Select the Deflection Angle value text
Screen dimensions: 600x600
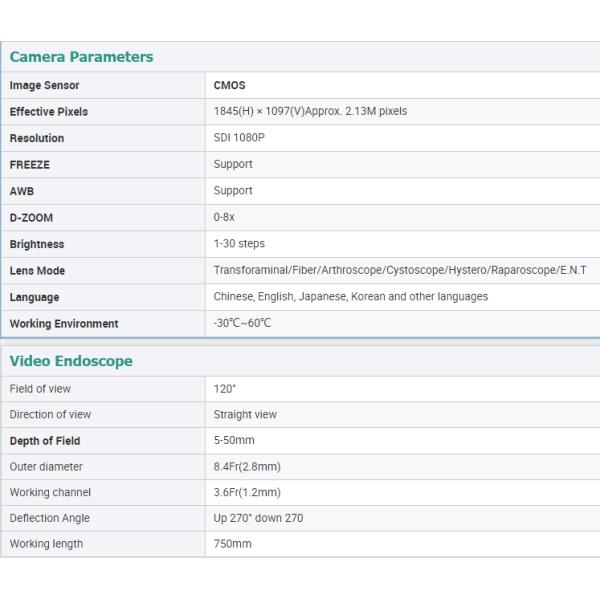click(258, 518)
